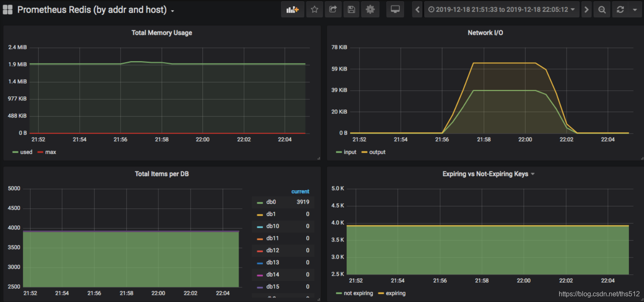Open Network I/O panel title menu
Image resolution: width=644 pixels, height=302 pixels.
[x=485, y=32]
